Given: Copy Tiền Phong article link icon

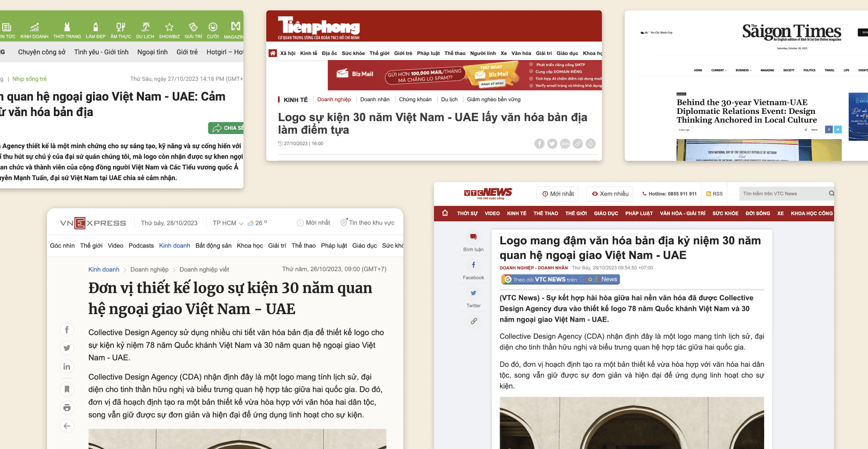Looking at the screenshot, I should pyautogui.click(x=578, y=144).
